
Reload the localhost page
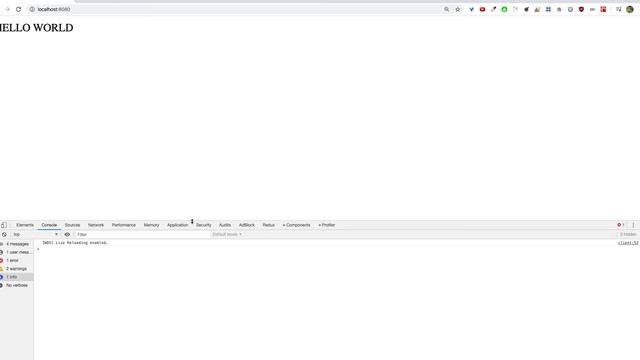[x=18, y=9]
